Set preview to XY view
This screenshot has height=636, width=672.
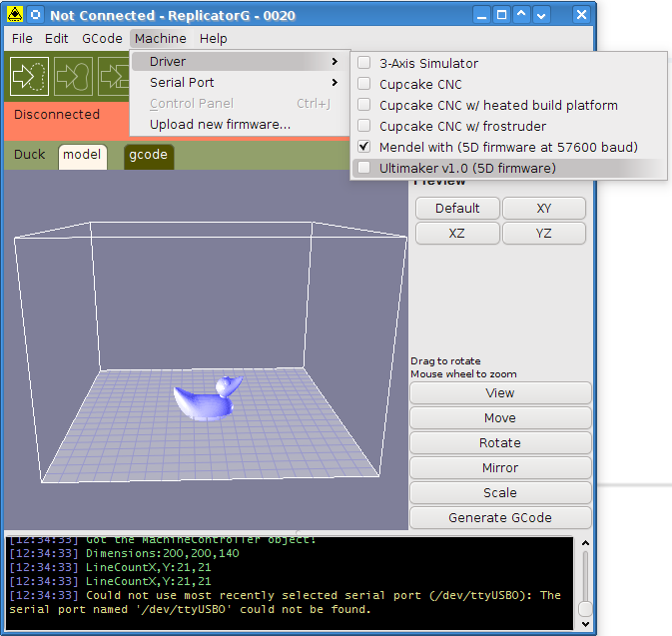click(544, 209)
